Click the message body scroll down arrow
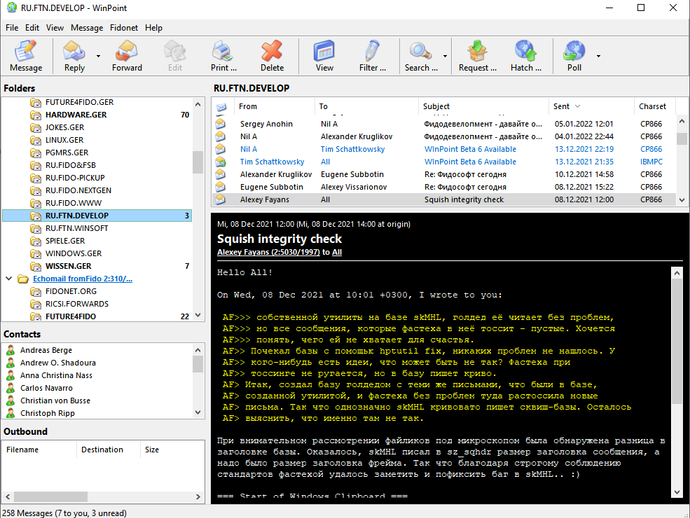 (677, 492)
